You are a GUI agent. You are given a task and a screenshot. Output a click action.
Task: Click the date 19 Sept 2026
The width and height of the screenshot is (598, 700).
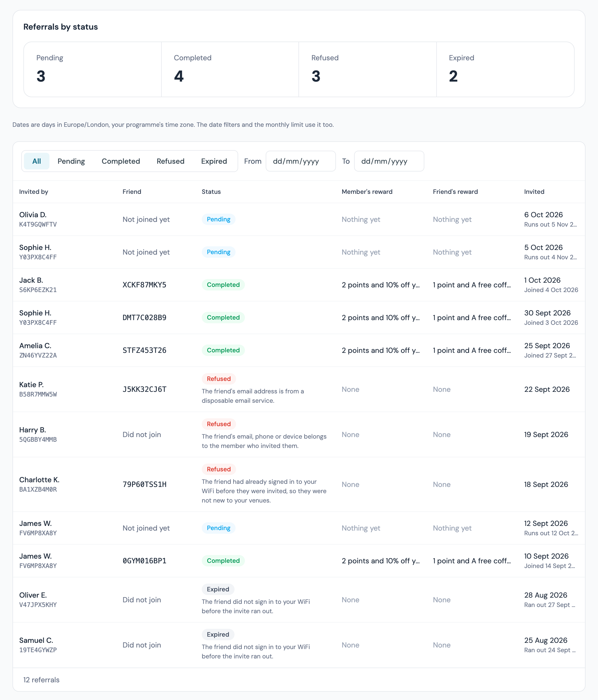tap(546, 434)
